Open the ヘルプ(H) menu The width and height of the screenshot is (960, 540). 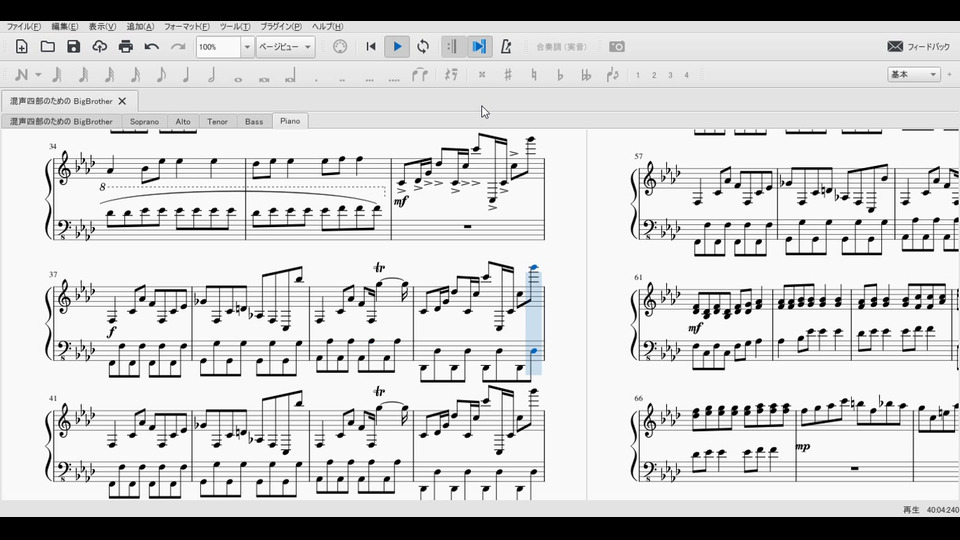(328, 27)
